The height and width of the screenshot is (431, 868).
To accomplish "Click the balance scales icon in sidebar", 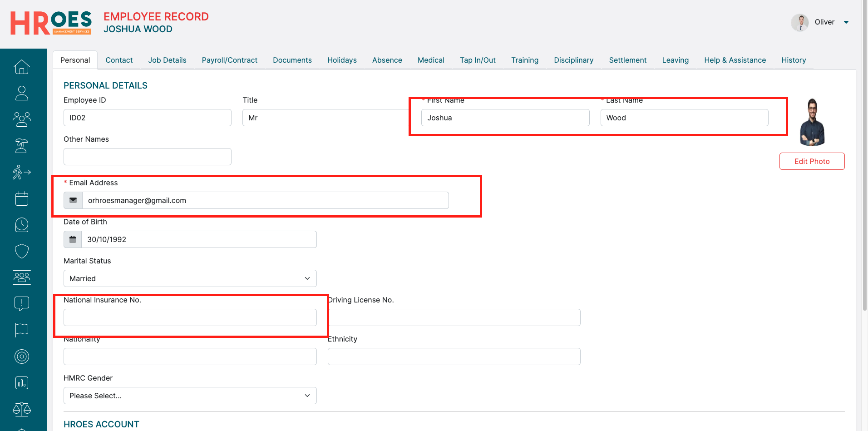I will point(22,409).
